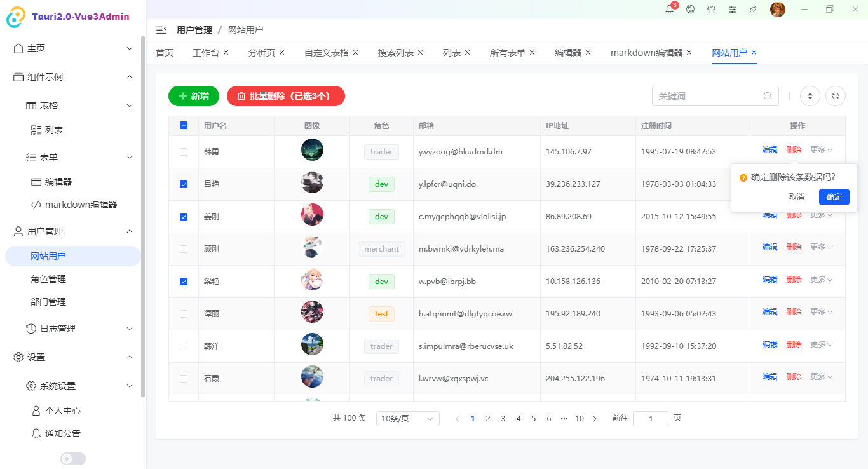Viewport: 868px width, 469px height.
Task: Select all rows with the header checkbox
Action: point(184,125)
